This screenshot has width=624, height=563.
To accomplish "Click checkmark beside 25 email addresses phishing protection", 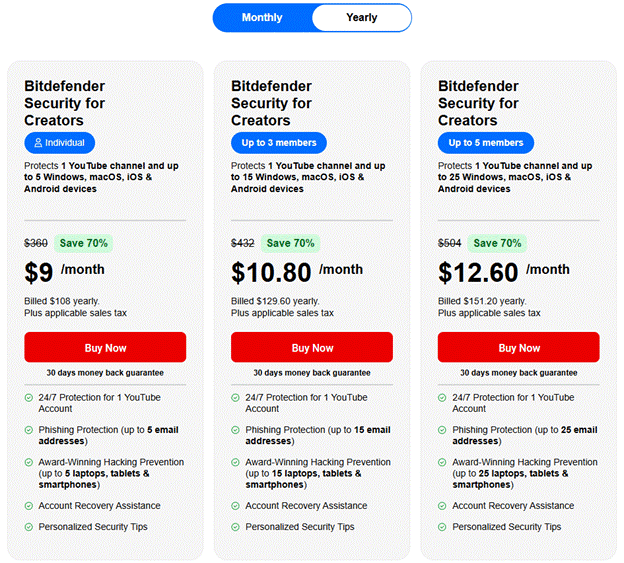I will coord(443,430).
